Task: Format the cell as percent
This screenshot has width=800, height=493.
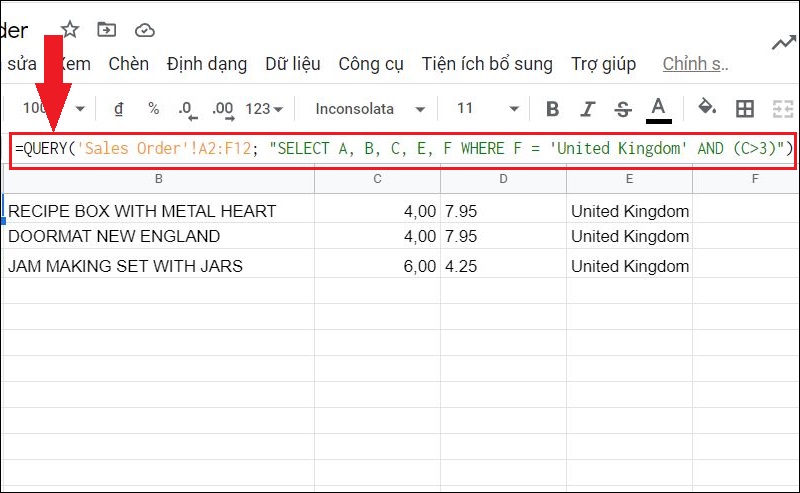Action: [x=153, y=108]
